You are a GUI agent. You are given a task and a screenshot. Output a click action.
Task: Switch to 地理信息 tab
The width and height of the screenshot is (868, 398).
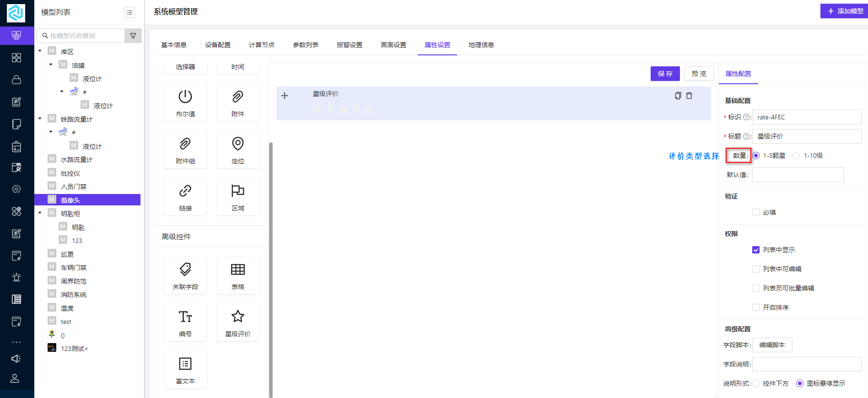click(481, 45)
